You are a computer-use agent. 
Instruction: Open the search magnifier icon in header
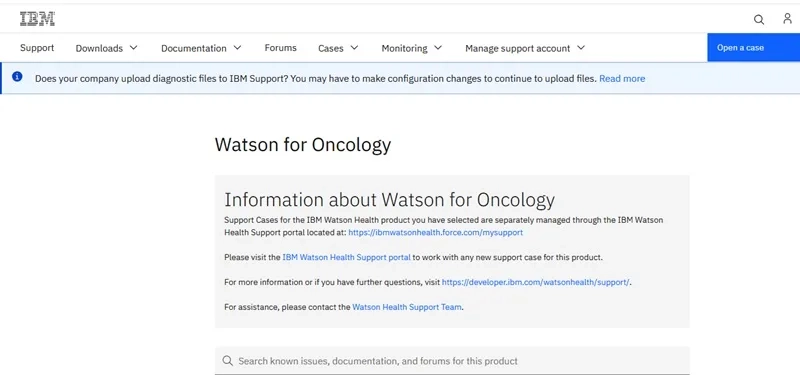[759, 20]
